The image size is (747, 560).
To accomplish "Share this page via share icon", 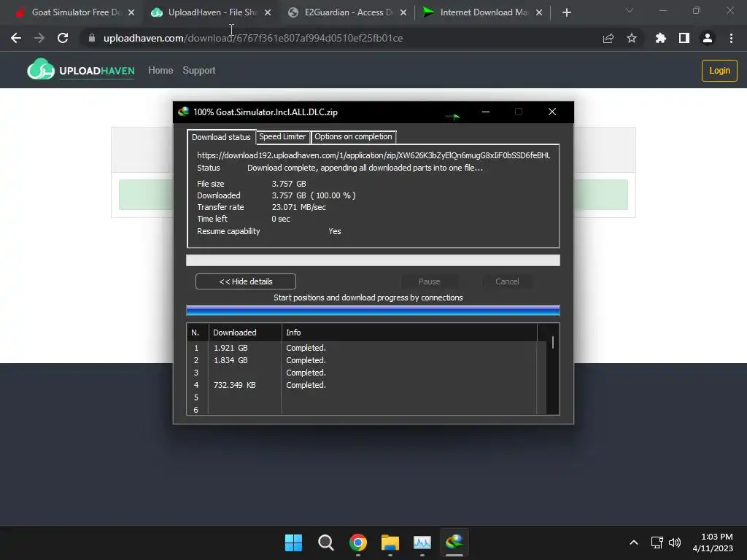I will pos(608,38).
